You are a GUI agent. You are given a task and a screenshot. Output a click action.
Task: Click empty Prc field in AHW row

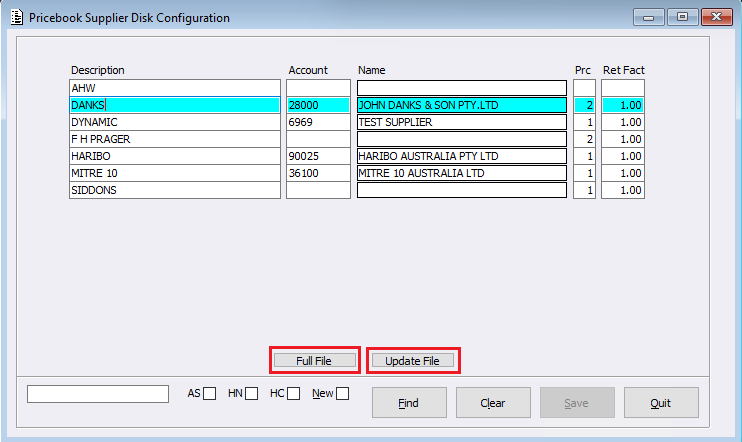584,88
